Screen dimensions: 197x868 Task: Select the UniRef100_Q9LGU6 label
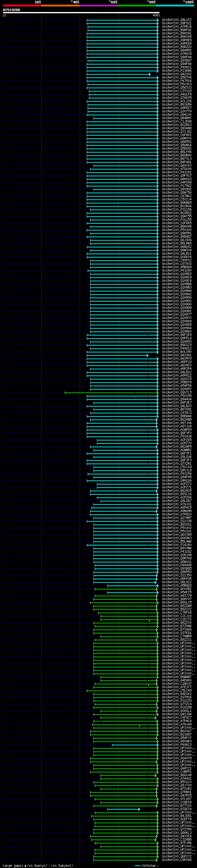[x=176, y=457]
